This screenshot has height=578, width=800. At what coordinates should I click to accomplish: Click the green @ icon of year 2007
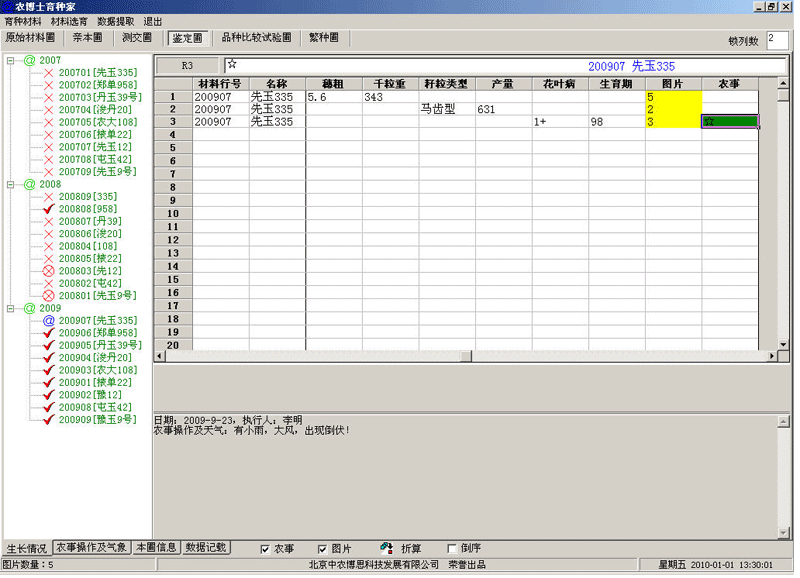tap(30, 61)
